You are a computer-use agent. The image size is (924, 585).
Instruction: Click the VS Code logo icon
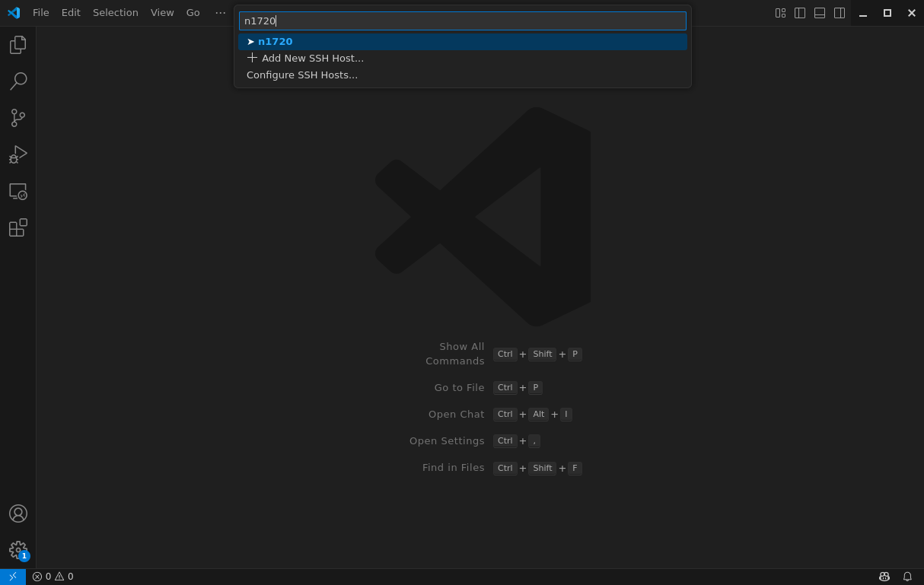click(x=14, y=13)
